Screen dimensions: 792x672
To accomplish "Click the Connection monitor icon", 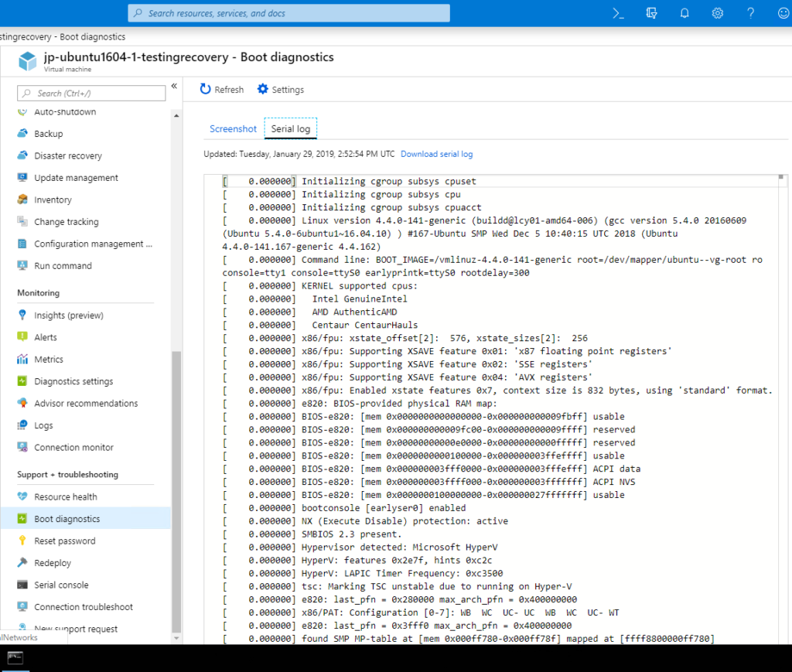I will click(22, 447).
